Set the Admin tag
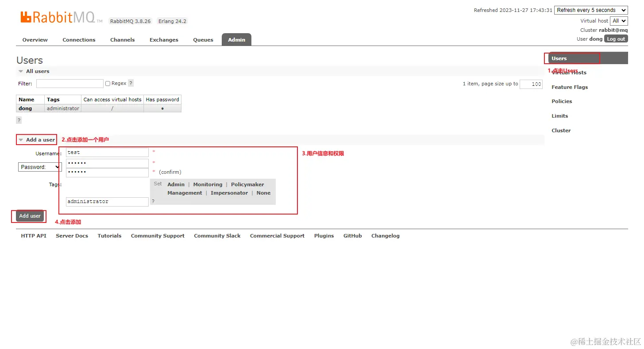 (x=176, y=184)
